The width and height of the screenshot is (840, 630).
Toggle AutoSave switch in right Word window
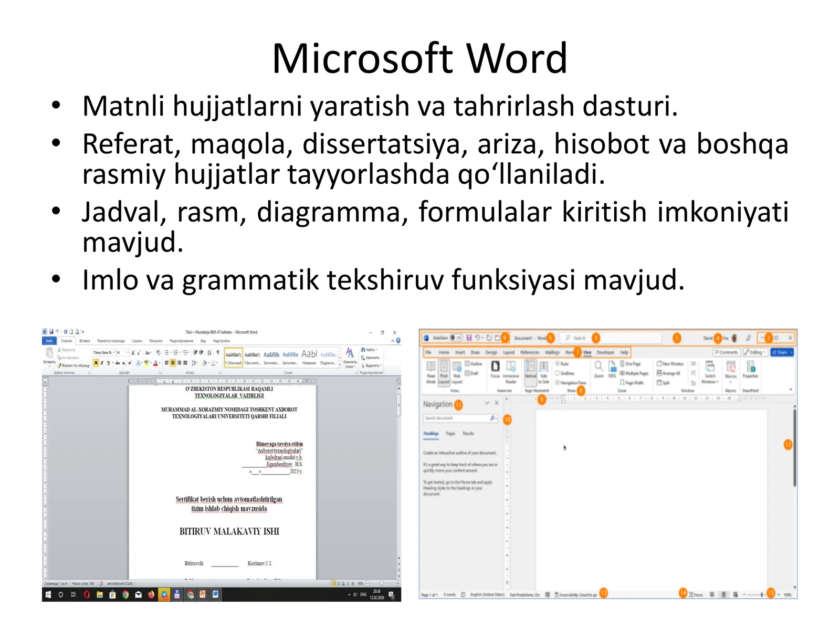tap(456, 338)
